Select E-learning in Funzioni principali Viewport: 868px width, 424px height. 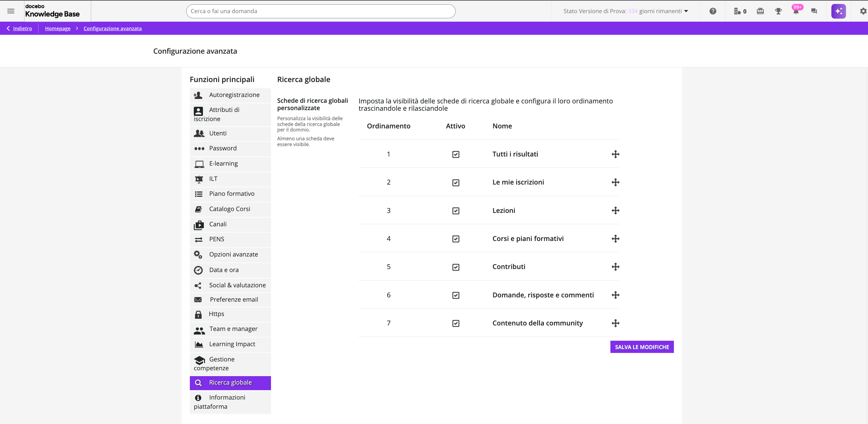point(223,164)
